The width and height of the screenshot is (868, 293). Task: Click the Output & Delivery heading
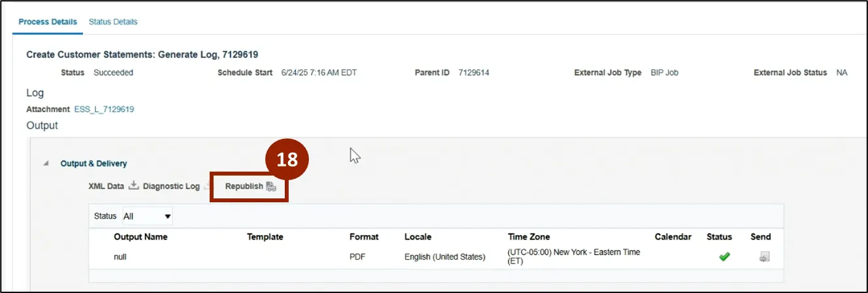coord(93,164)
